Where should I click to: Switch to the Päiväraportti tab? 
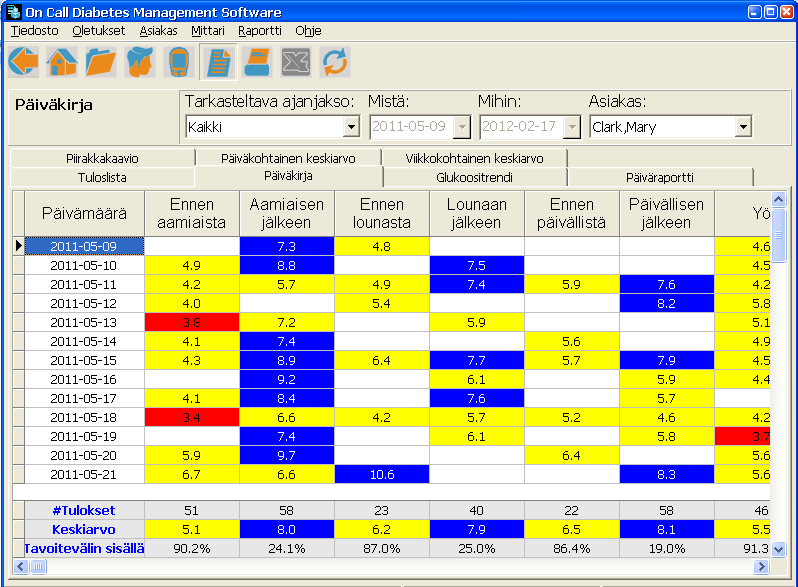pos(660,177)
